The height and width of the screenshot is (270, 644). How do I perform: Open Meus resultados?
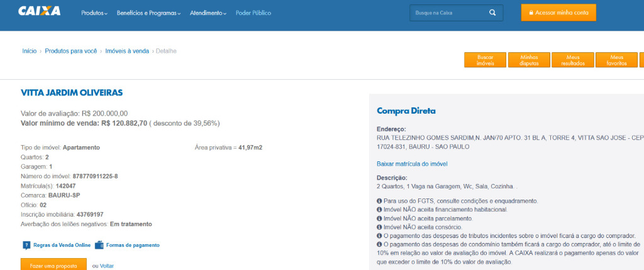tap(572, 60)
